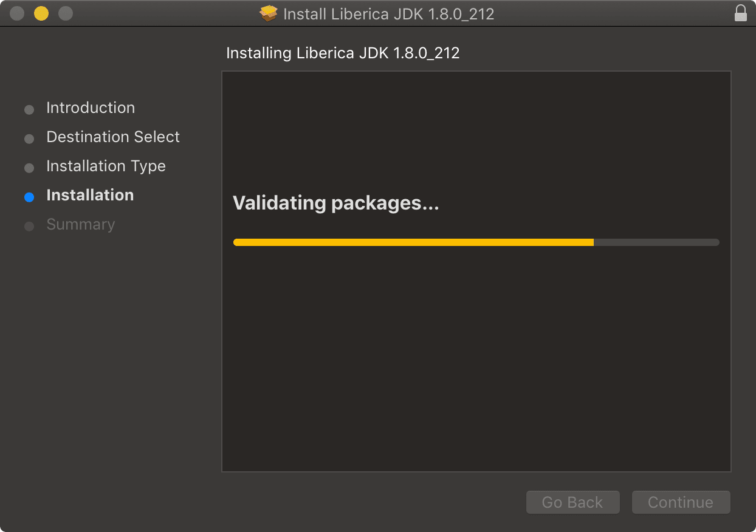
Task: Select the highlighted Installation step
Action: (90, 195)
